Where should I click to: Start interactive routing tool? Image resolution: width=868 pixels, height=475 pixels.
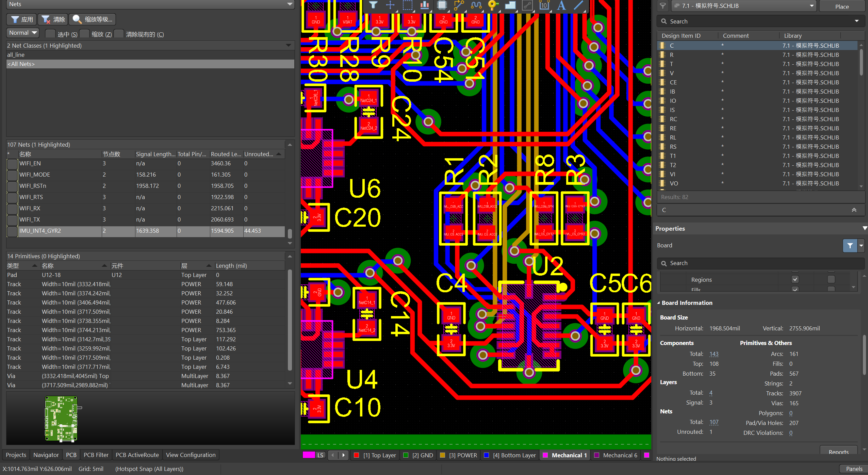[x=459, y=5]
